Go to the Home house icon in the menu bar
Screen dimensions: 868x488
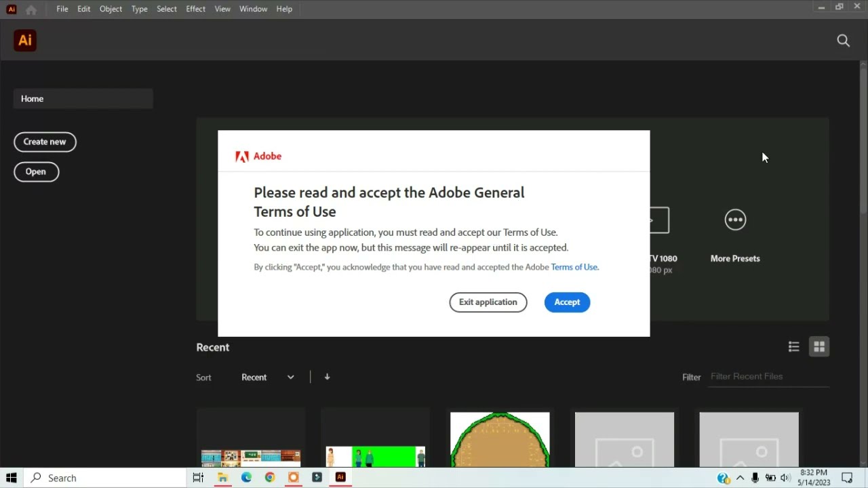[31, 9]
